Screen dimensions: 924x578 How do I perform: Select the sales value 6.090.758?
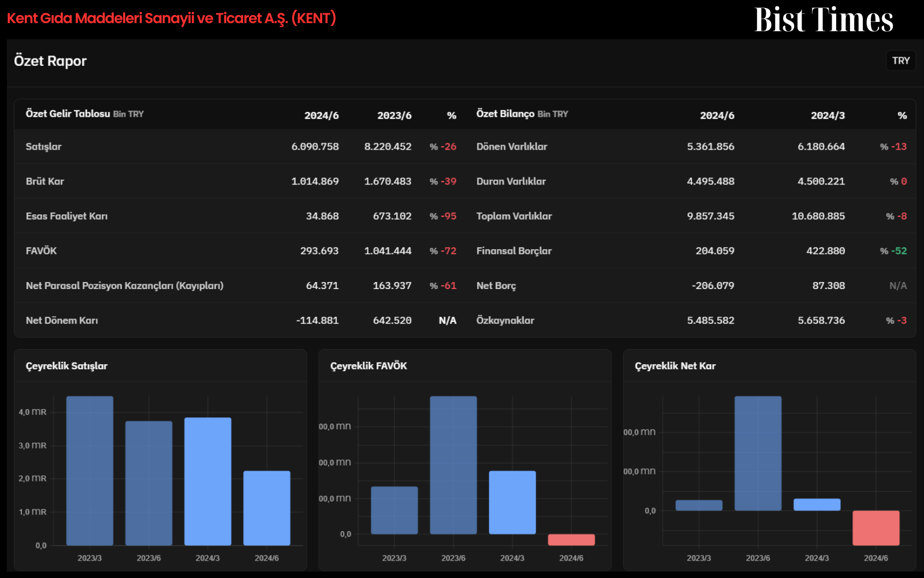point(315,147)
